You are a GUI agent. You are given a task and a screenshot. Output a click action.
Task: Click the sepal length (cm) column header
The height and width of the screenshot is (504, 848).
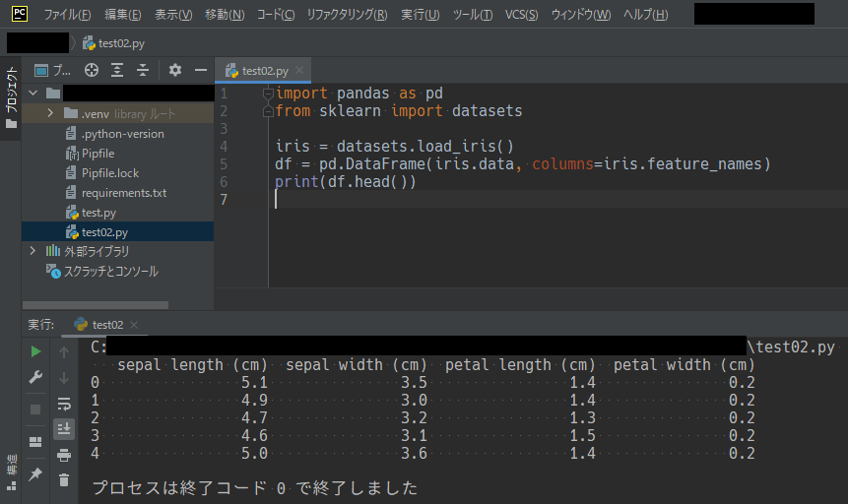[x=192, y=365]
